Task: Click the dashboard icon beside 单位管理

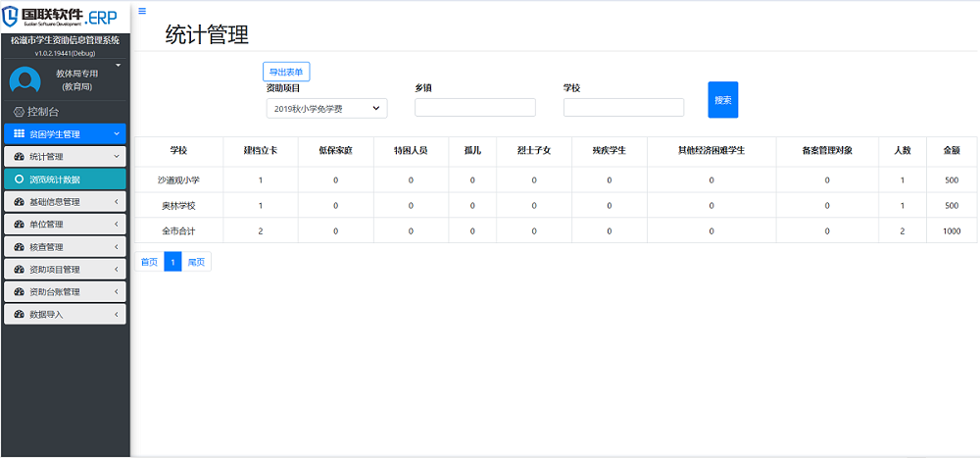Action: 19,224
